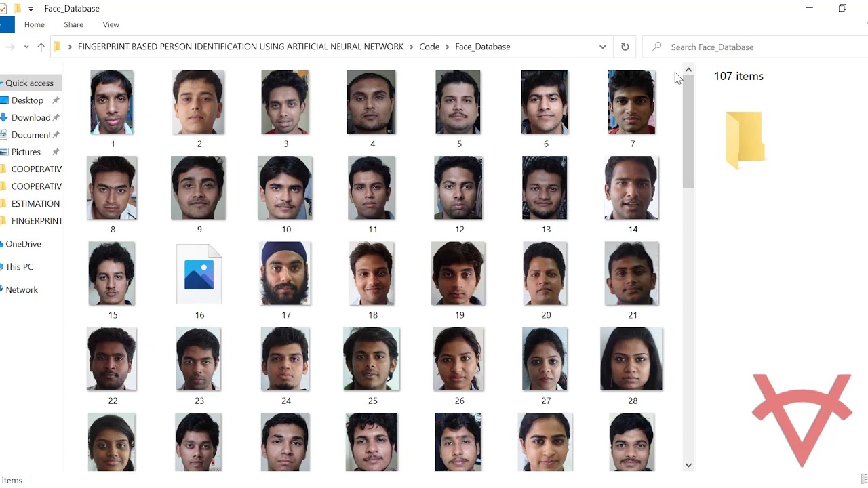The height and width of the screenshot is (488, 868).
Task: Click the Face_Database breadcrumb segment
Action: pyautogui.click(x=483, y=47)
